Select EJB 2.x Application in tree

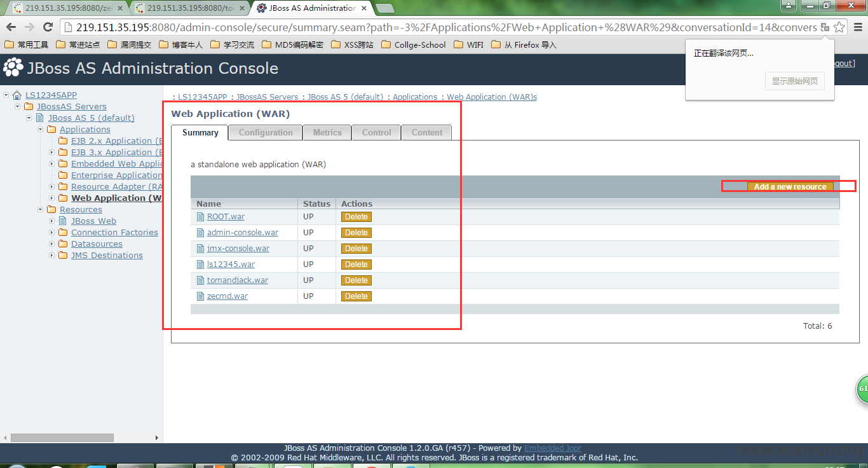click(117, 141)
